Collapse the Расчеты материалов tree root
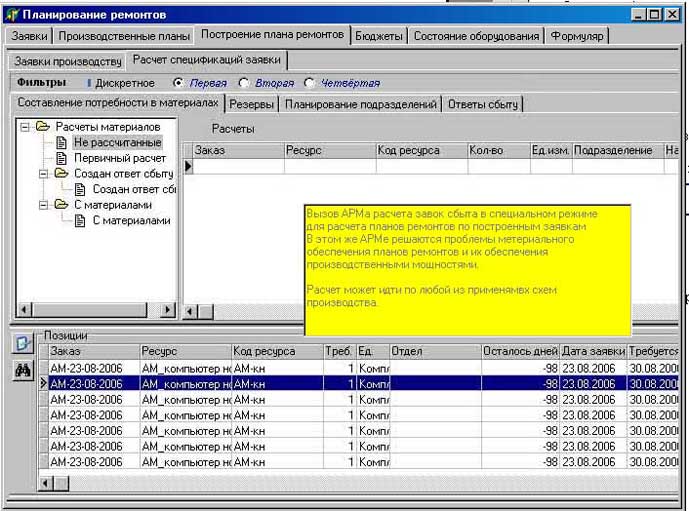 point(25,127)
